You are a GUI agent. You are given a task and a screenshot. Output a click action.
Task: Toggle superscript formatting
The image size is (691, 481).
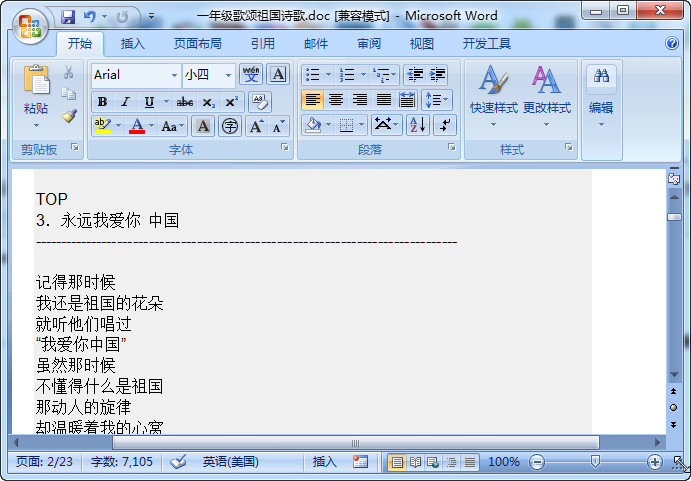(231, 102)
